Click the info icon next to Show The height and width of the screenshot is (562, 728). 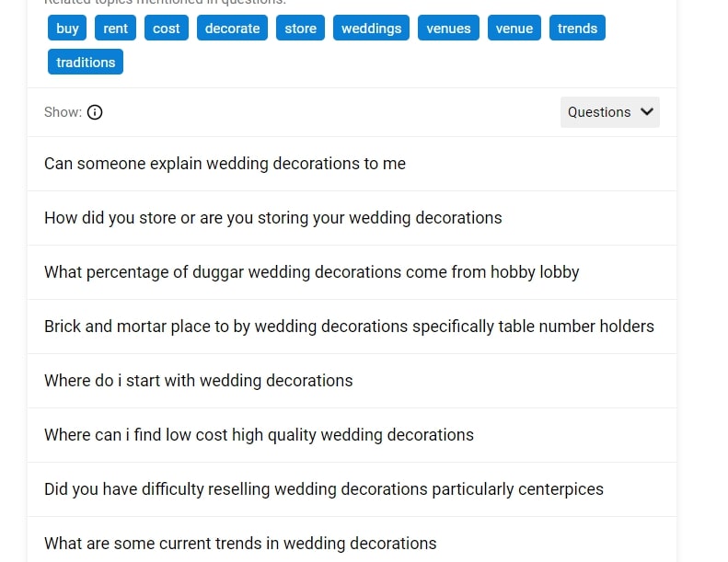pyautogui.click(x=95, y=112)
